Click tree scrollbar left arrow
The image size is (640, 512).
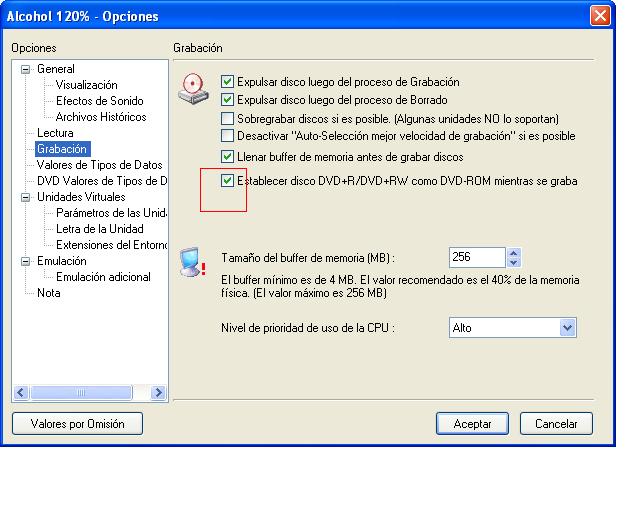click(21, 393)
